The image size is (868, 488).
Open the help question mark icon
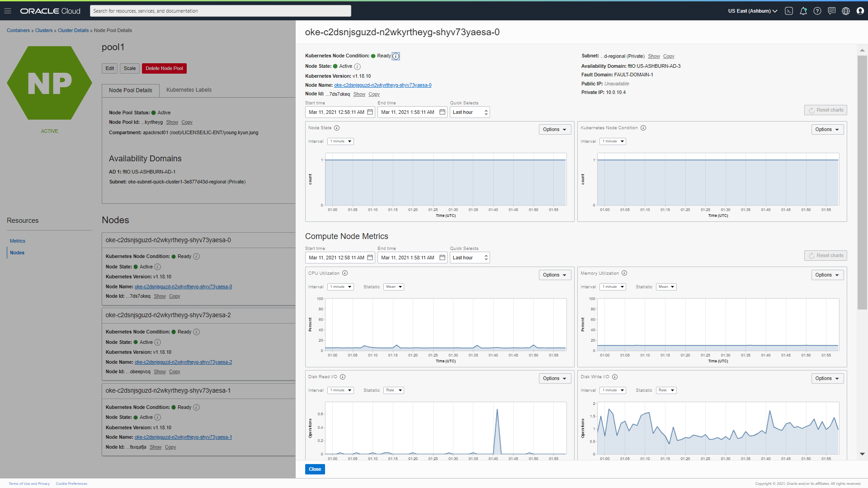[817, 11]
